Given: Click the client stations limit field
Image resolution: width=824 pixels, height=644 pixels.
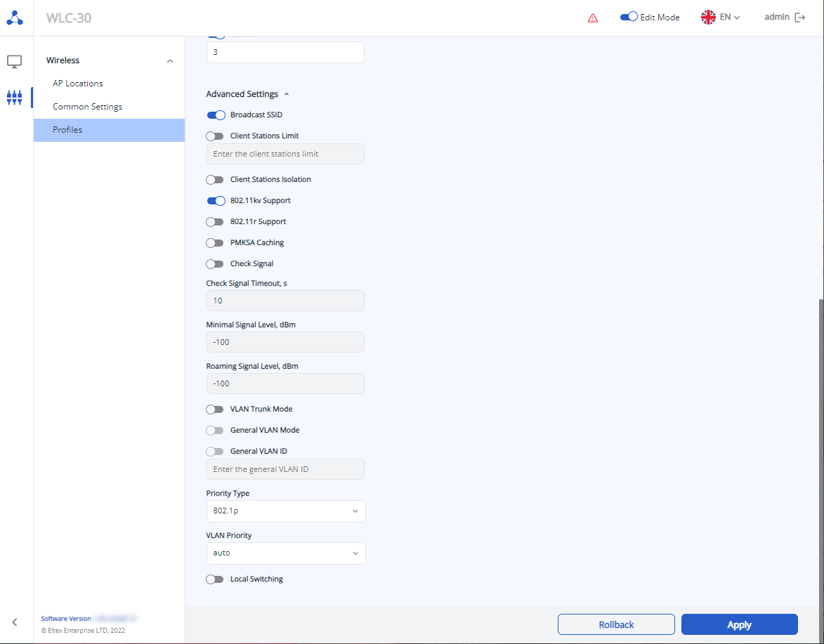Looking at the screenshot, I should click(285, 154).
